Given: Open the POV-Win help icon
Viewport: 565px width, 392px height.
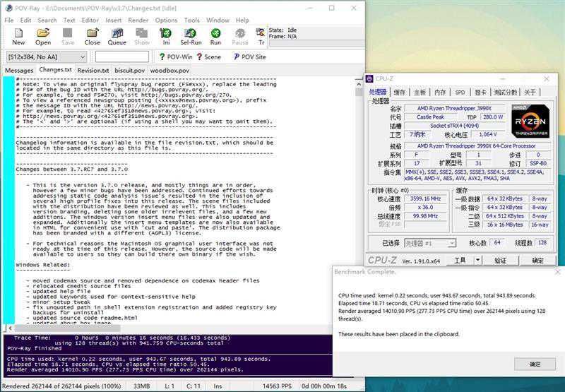Looking at the screenshot, I should click(175, 57).
